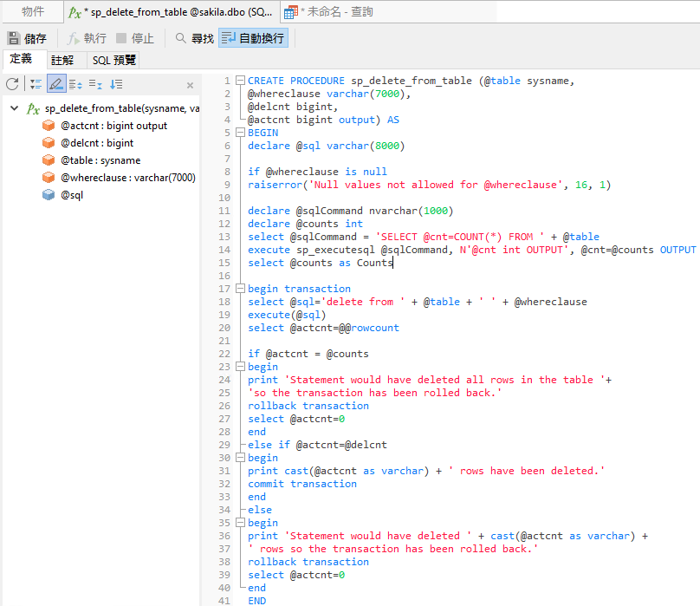The height and width of the screenshot is (606, 700).
Task: Click the filter icon in the outline toolbar
Action: (35, 83)
